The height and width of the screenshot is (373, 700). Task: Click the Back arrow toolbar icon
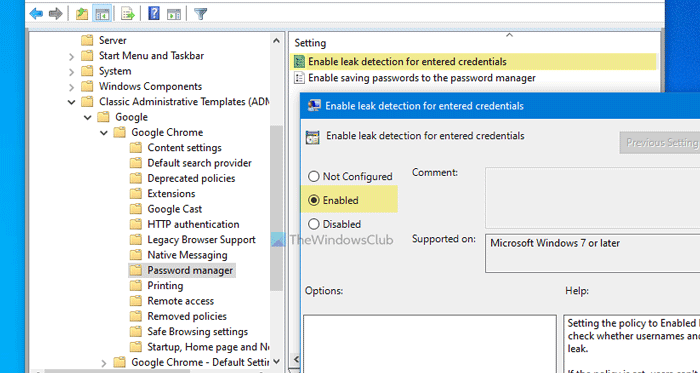point(36,14)
